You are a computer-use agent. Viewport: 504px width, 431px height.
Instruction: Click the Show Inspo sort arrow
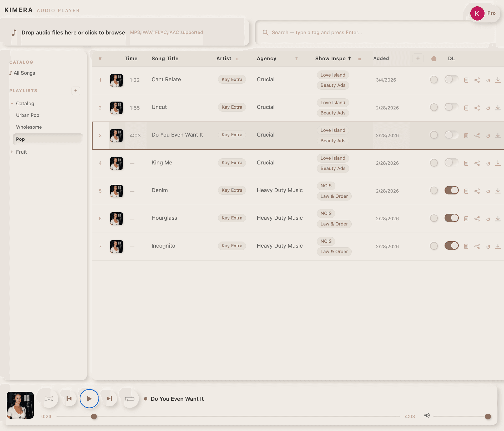349,58
